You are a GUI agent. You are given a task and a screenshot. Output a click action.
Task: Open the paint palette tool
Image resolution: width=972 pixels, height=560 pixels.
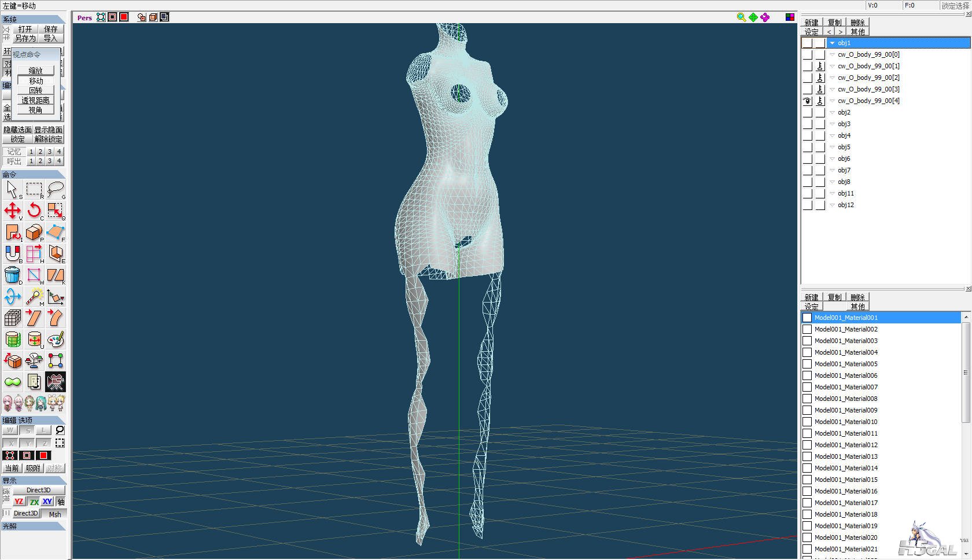click(x=56, y=339)
